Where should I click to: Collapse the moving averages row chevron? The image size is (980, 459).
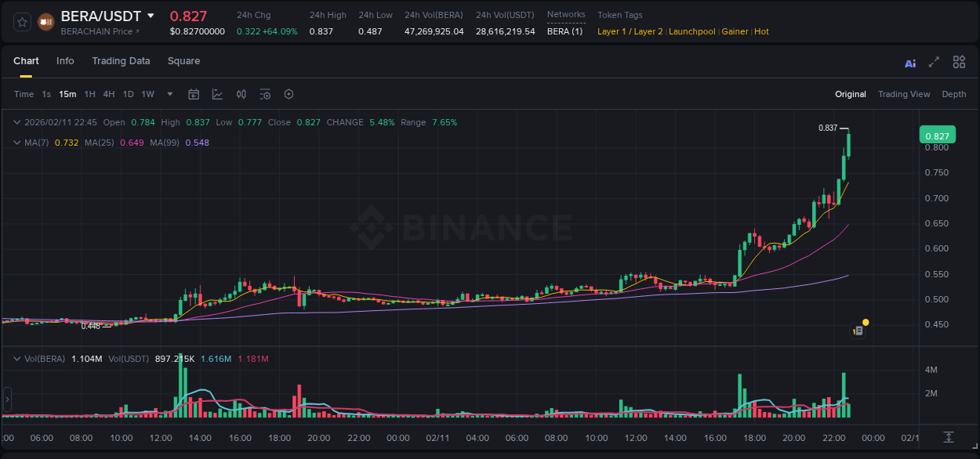(x=16, y=143)
